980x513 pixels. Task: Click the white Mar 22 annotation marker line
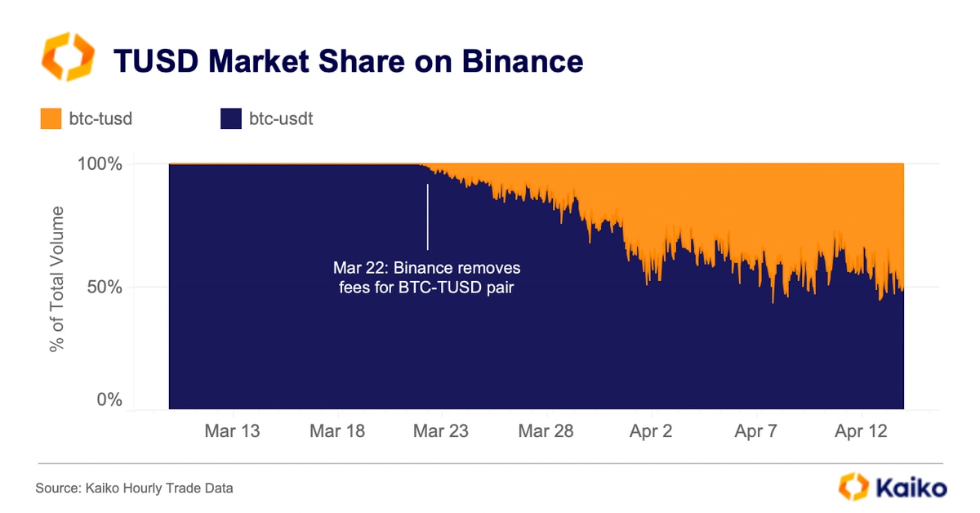pyautogui.click(x=427, y=216)
